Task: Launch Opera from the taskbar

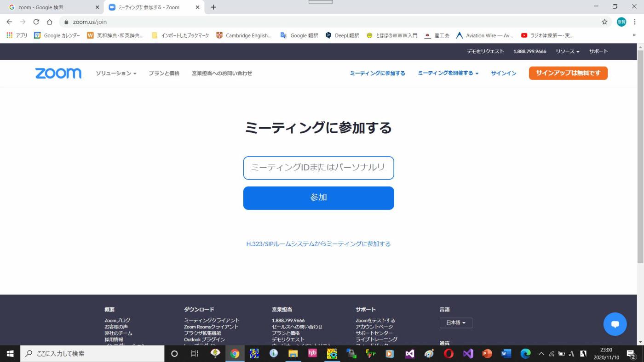Action: 448,353
